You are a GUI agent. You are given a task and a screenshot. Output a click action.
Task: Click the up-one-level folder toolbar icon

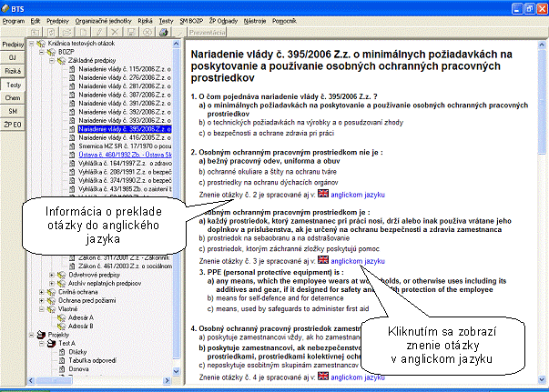[35, 32]
